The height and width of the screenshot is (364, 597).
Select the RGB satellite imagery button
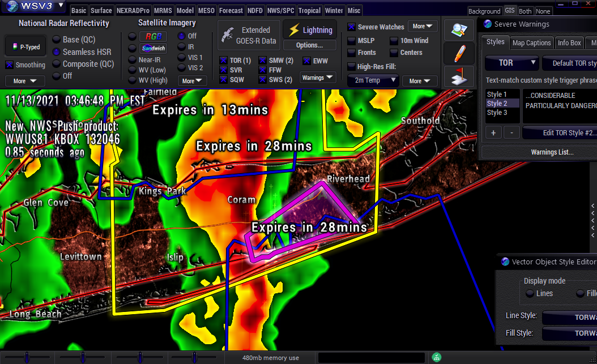(153, 36)
